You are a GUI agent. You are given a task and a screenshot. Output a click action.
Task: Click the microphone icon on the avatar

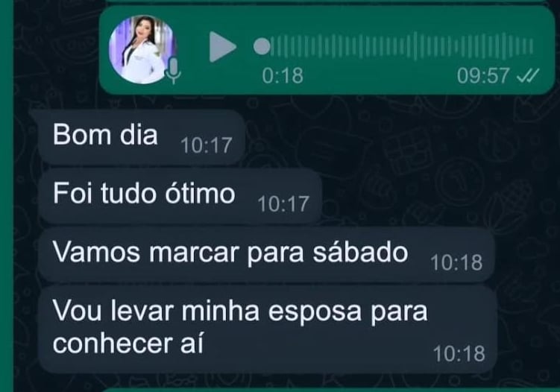point(173,71)
